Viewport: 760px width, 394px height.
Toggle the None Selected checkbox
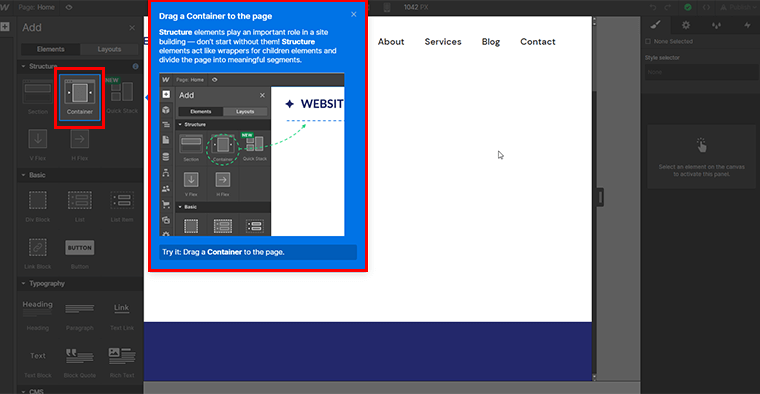click(x=648, y=42)
